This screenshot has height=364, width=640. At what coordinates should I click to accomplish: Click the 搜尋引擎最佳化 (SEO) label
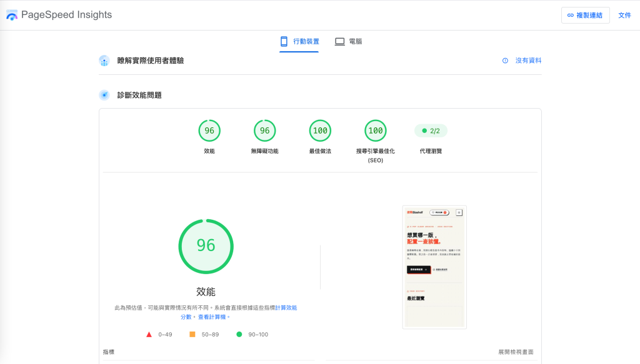click(376, 155)
